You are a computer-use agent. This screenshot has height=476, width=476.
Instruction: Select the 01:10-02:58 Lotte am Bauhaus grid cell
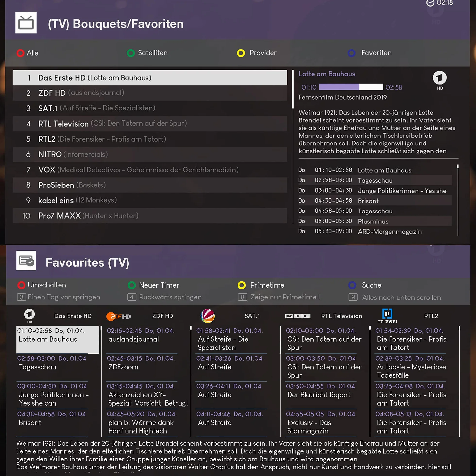coord(58,340)
